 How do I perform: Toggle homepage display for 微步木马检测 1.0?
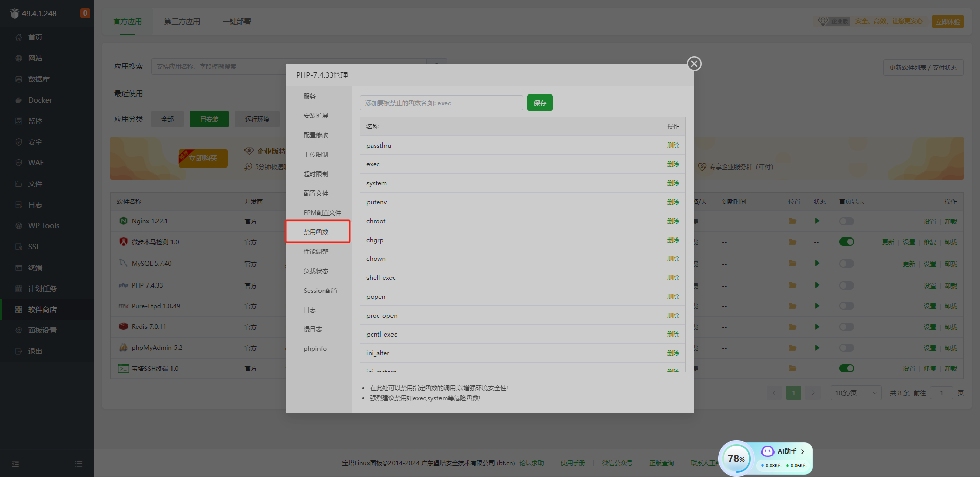tap(846, 242)
